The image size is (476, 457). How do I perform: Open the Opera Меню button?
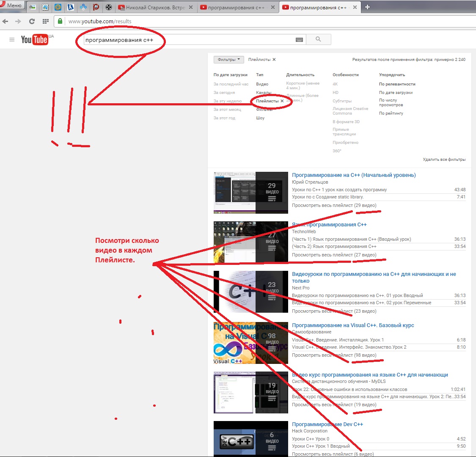tap(12, 6)
